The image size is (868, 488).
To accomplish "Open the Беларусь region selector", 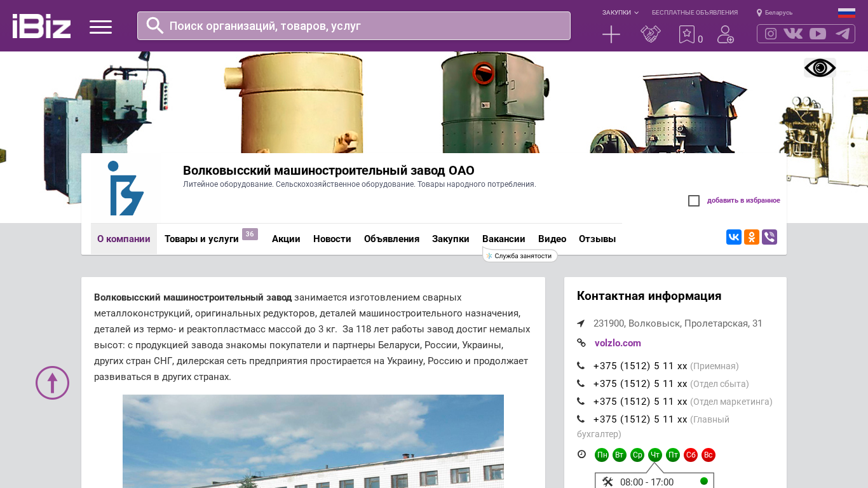I will click(775, 13).
